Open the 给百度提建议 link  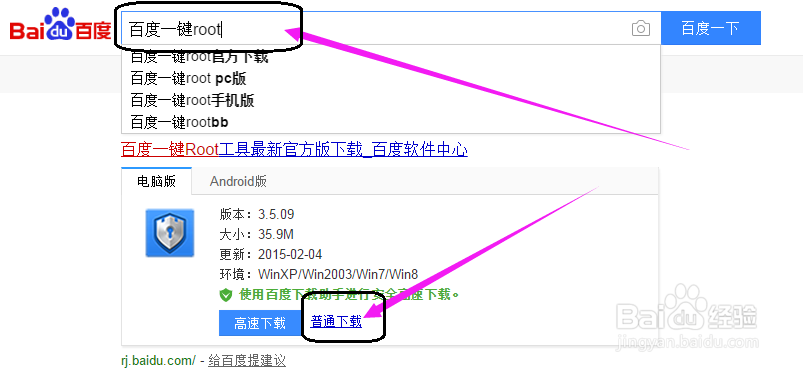(x=246, y=360)
